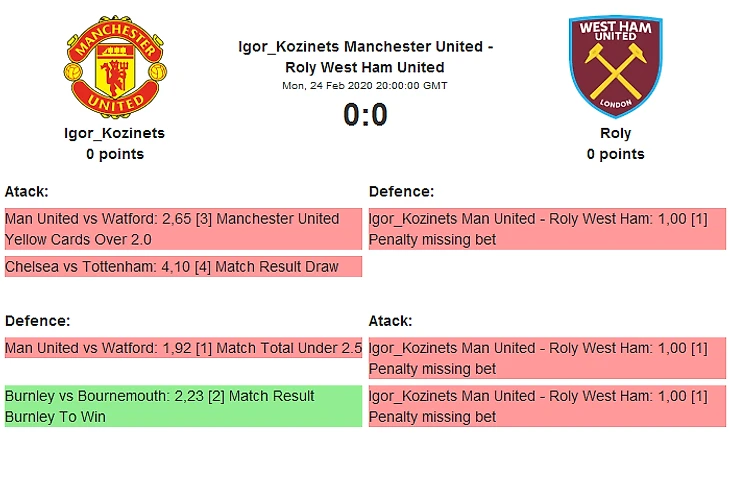Click the Defence heading on the right side
The height and width of the screenshot is (480, 730).
click(401, 191)
